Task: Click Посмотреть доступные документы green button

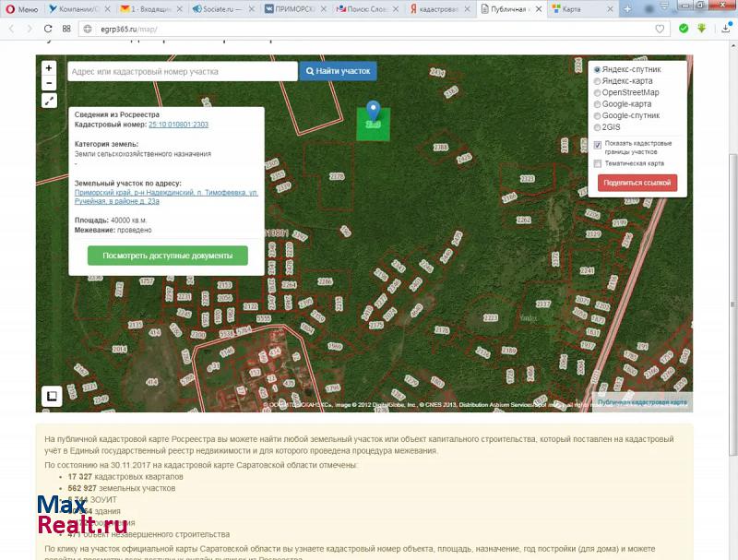Action: click(x=168, y=256)
